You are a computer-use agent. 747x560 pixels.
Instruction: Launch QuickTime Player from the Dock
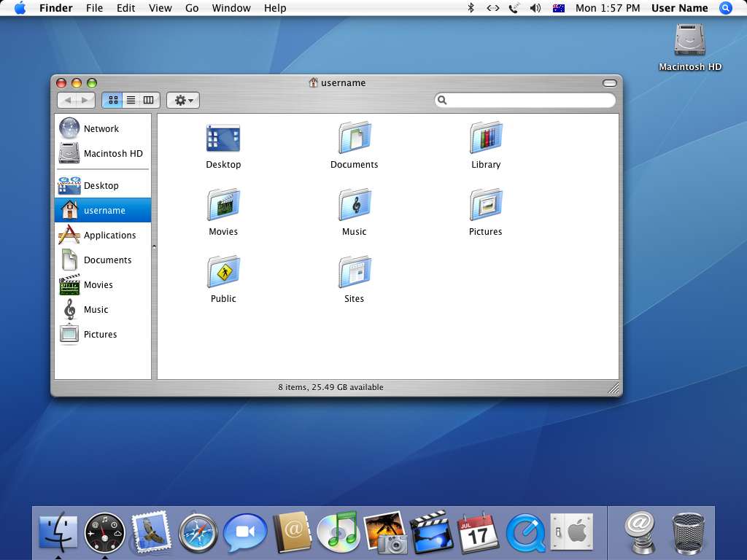click(525, 532)
